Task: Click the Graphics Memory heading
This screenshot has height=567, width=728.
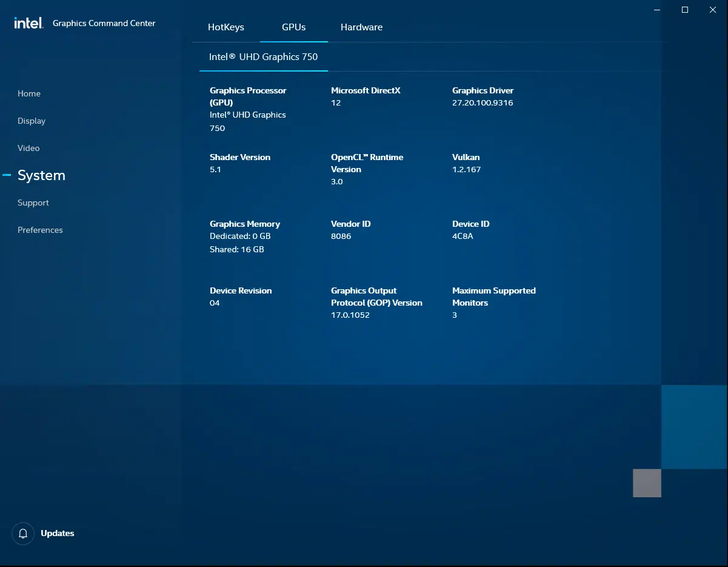Action: (245, 224)
